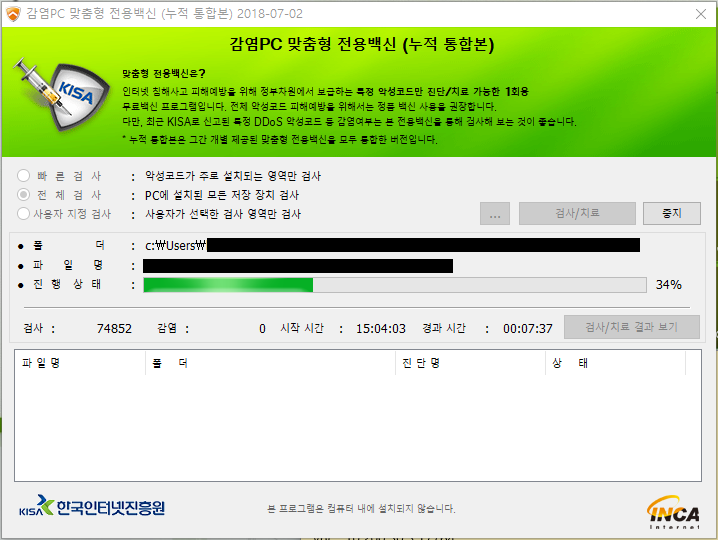Click the 중지 stop button
Image resolution: width=718 pixels, height=540 pixels.
point(672,213)
